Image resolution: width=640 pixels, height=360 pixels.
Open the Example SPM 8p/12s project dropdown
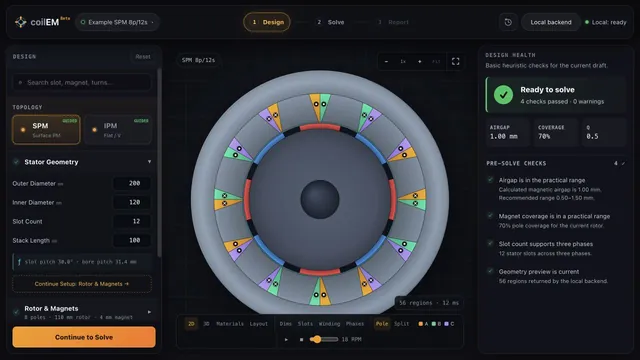[117, 22]
